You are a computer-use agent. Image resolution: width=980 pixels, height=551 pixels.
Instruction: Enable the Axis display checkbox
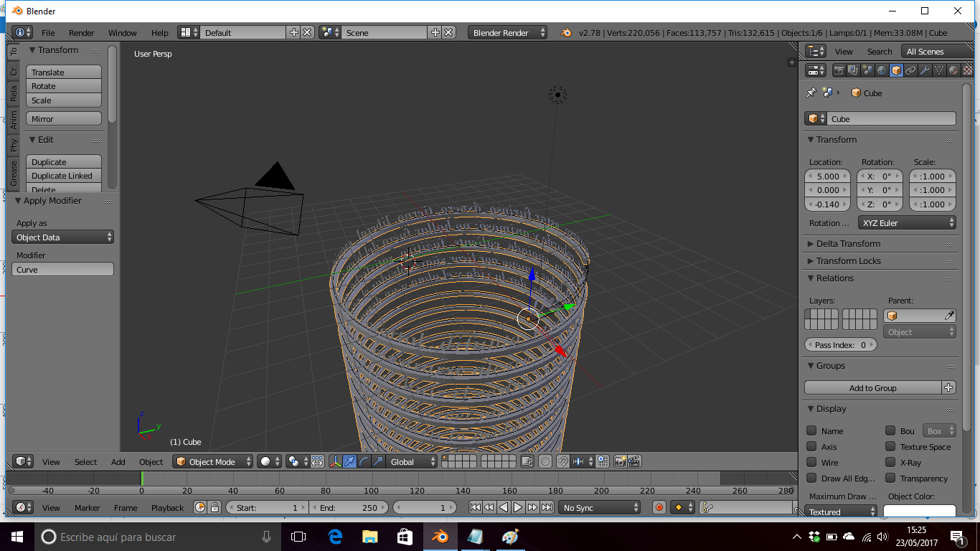click(811, 446)
